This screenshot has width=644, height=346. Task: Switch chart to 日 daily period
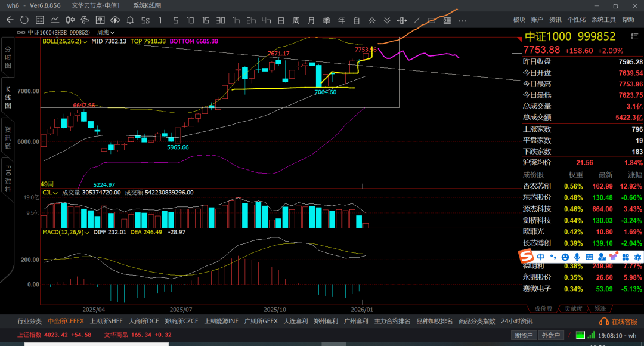click(x=281, y=20)
